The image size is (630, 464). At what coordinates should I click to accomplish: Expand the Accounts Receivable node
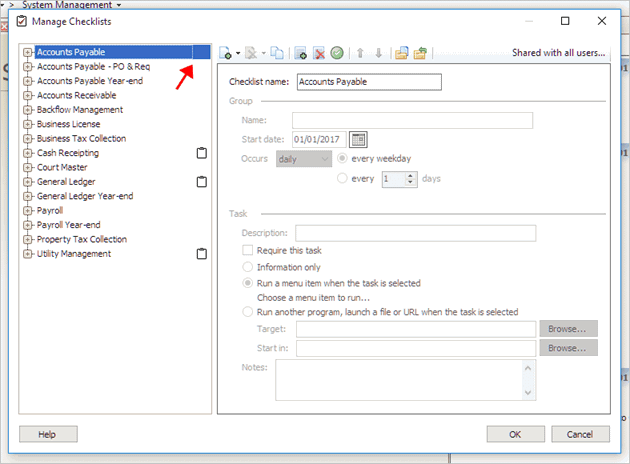[x=27, y=96]
